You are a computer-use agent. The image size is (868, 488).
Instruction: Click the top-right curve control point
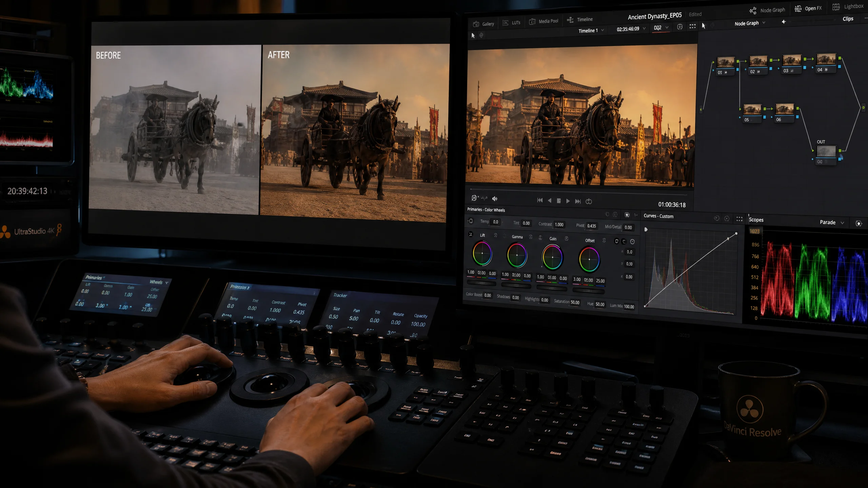tap(736, 233)
